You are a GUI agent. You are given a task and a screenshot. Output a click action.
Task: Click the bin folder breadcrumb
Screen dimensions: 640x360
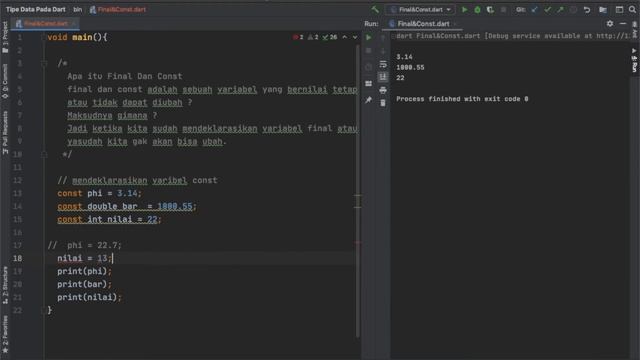(78, 9)
